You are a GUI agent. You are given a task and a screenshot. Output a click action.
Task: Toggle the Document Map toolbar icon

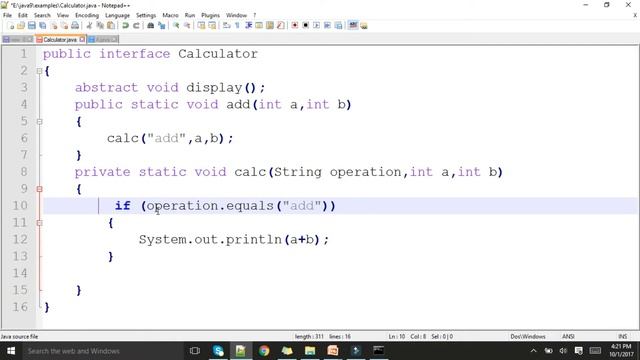tap(270, 26)
